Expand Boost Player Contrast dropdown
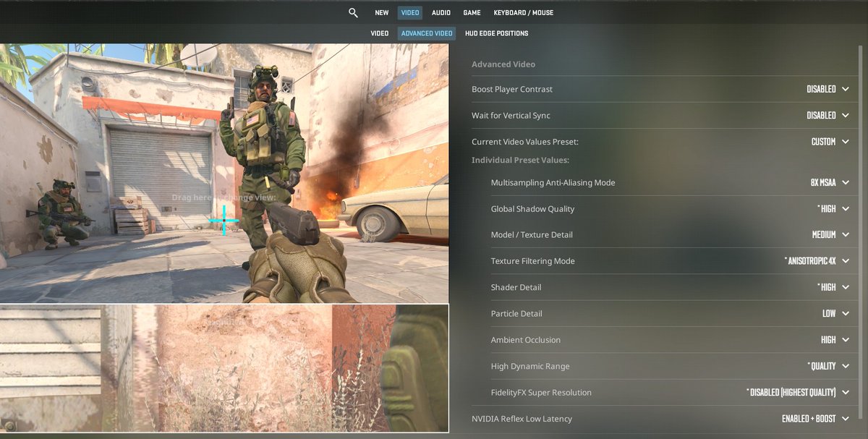The height and width of the screenshot is (439, 868). click(827, 89)
